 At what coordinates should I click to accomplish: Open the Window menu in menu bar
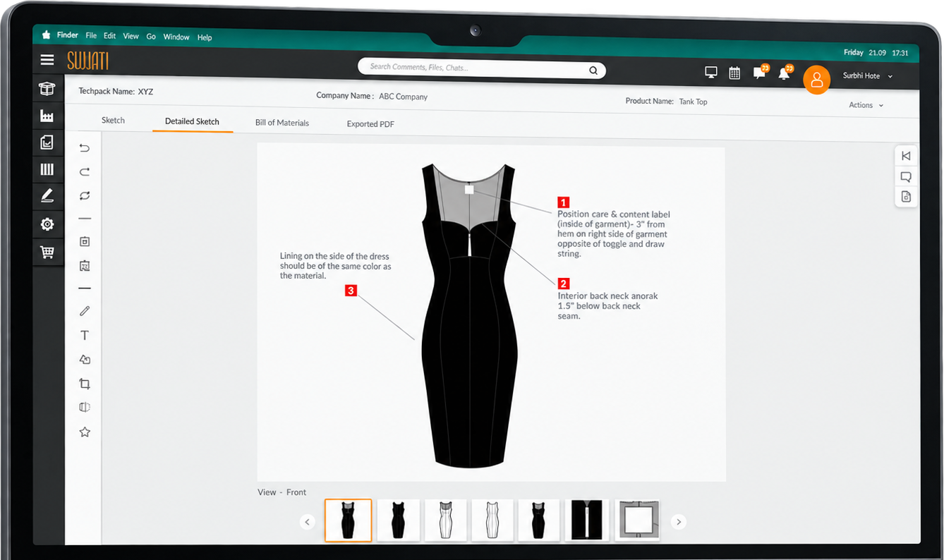[x=176, y=37]
